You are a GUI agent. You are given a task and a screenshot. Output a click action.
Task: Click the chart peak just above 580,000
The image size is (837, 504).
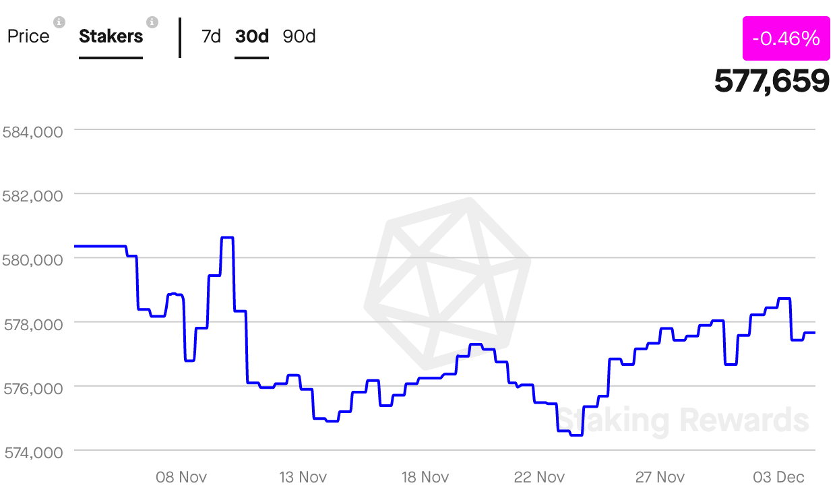(227, 238)
